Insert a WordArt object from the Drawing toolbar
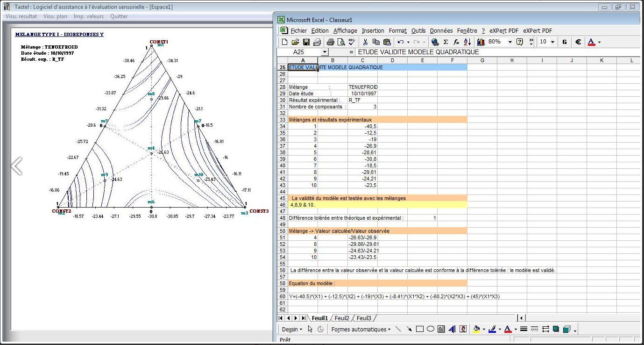Viewport: 644px width, 345px height. (x=452, y=330)
